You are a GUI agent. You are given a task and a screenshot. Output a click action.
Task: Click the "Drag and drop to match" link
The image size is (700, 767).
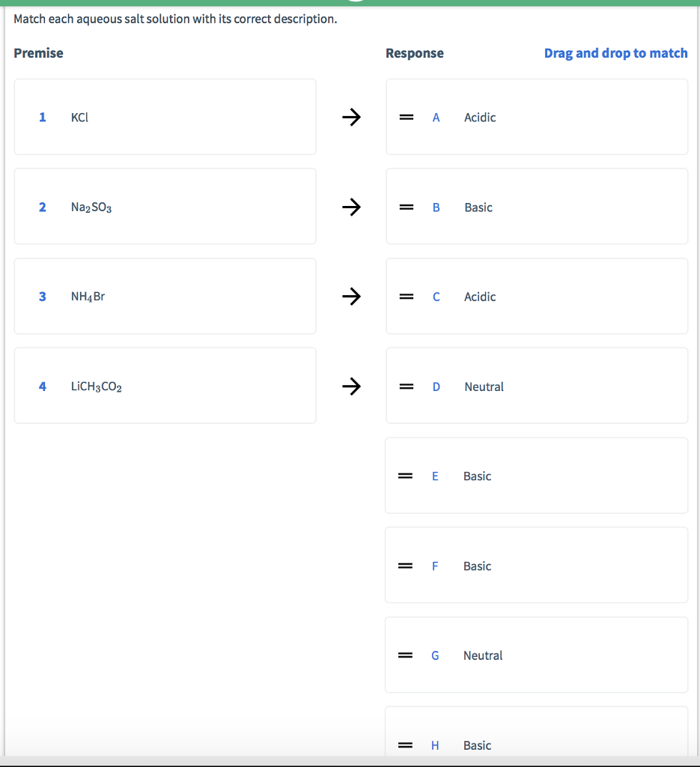tap(615, 53)
